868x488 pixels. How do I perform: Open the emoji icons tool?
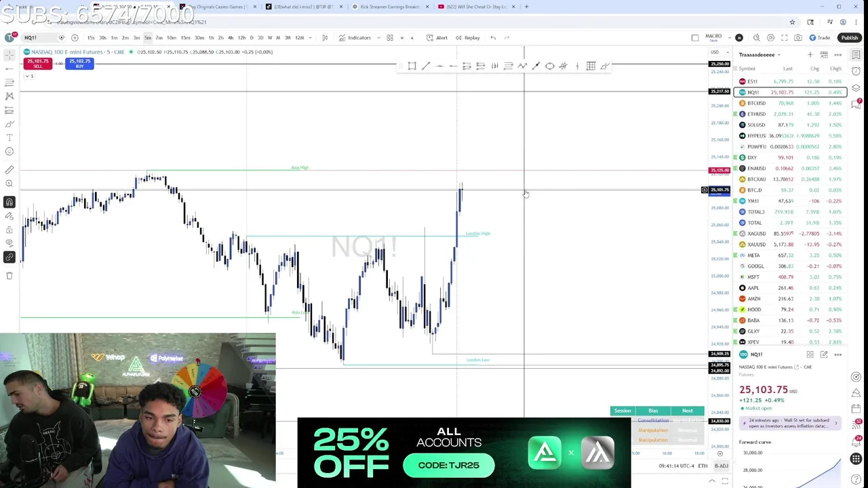click(x=9, y=152)
